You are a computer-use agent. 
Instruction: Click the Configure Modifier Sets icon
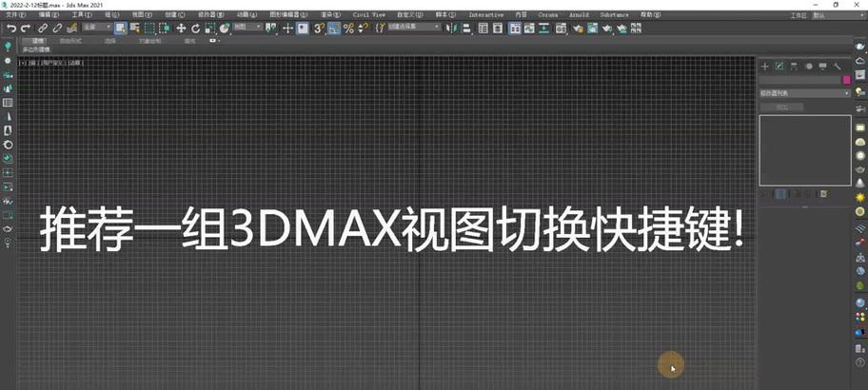823,194
